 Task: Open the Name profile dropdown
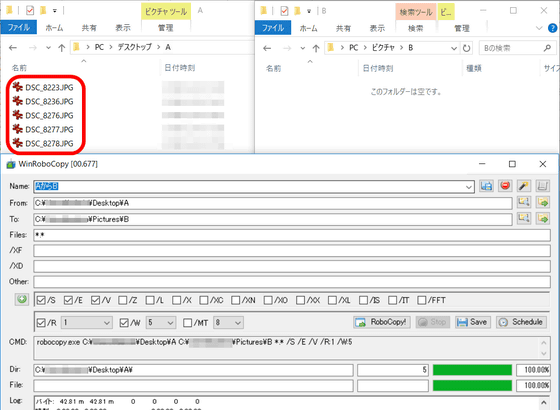pyautogui.click(x=469, y=186)
